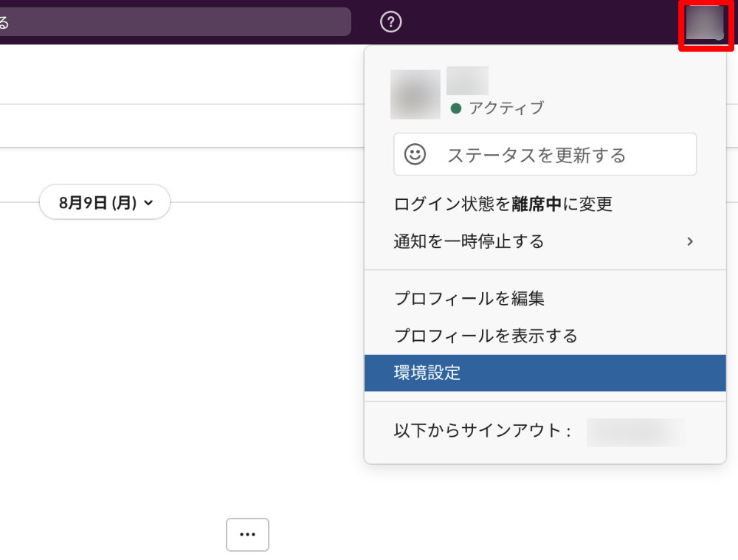Click the smiley emoji icon in status field
This screenshot has height=560, width=738.
click(415, 154)
